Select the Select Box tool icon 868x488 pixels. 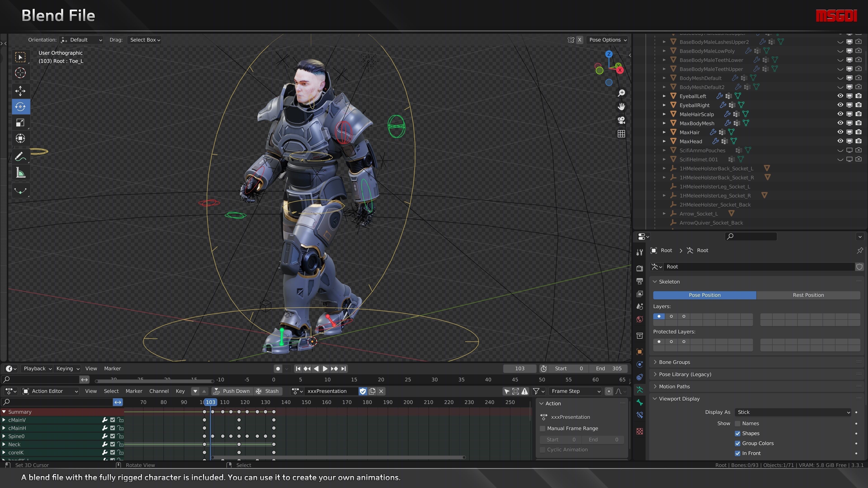pyautogui.click(x=20, y=57)
